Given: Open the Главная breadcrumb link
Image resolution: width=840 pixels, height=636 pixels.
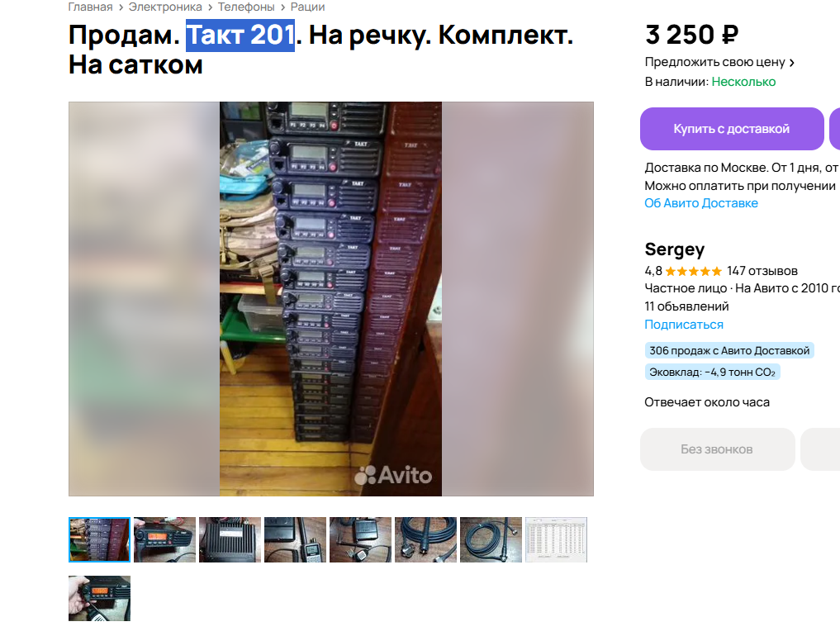Looking at the screenshot, I should tap(90, 7).
